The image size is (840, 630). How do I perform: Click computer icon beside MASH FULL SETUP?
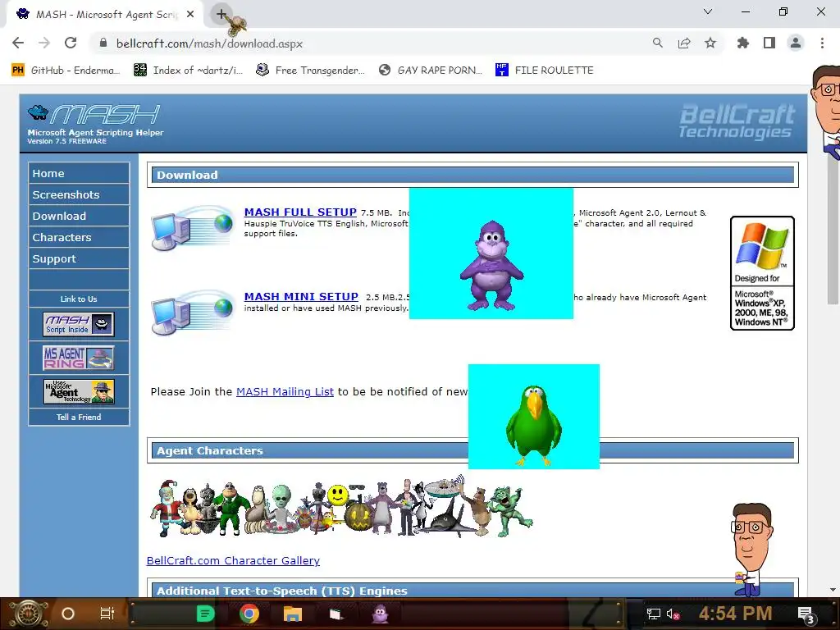pyautogui.click(x=192, y=227)
